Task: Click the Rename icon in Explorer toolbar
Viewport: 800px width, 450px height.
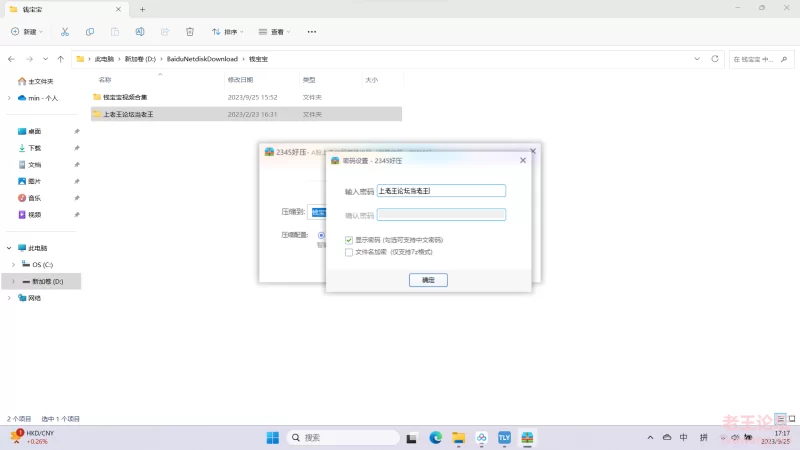Action: 140,32
